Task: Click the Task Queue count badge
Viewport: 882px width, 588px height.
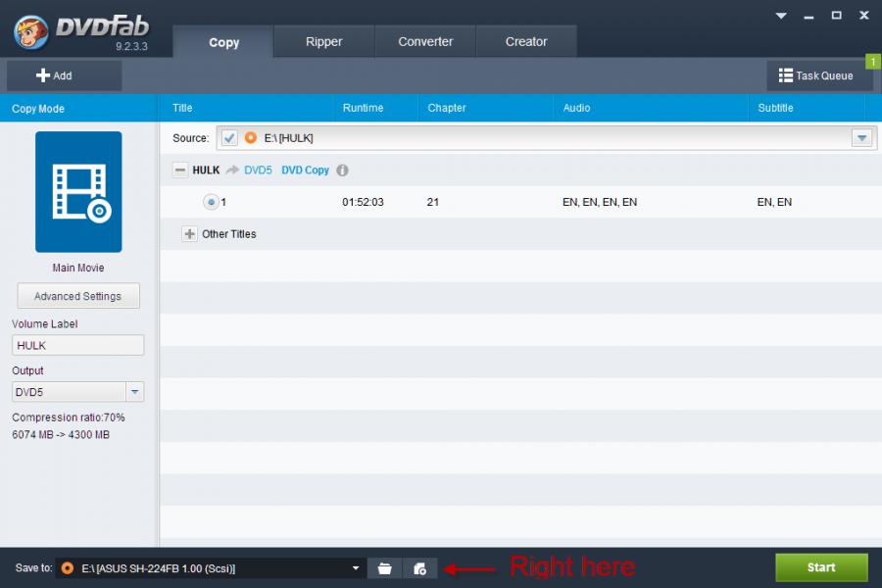Action: pos(873,62)
